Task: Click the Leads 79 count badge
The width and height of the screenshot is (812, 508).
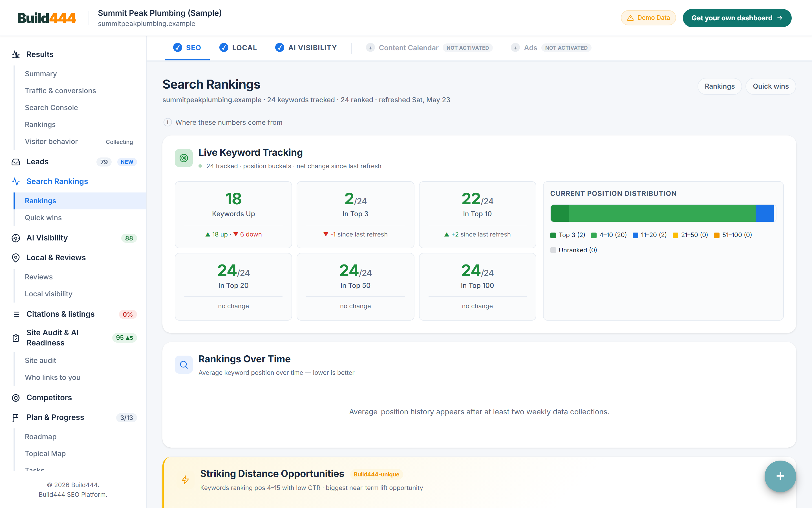Action: coord(104,162)
